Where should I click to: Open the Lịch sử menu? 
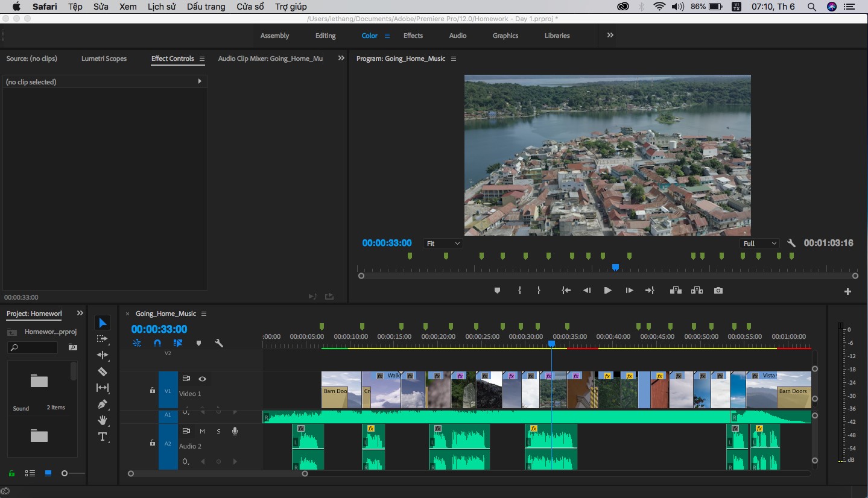[162, 7]
